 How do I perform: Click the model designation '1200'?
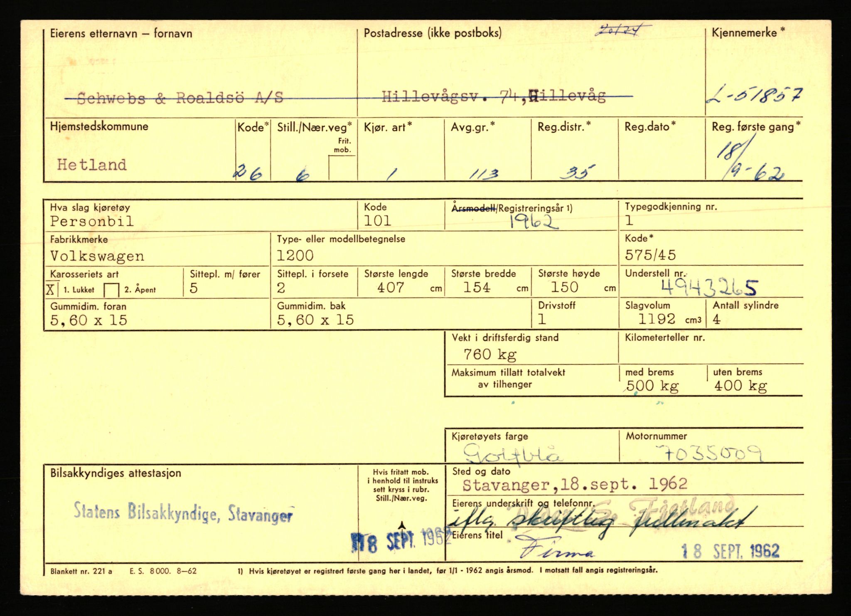click(295, 255)
